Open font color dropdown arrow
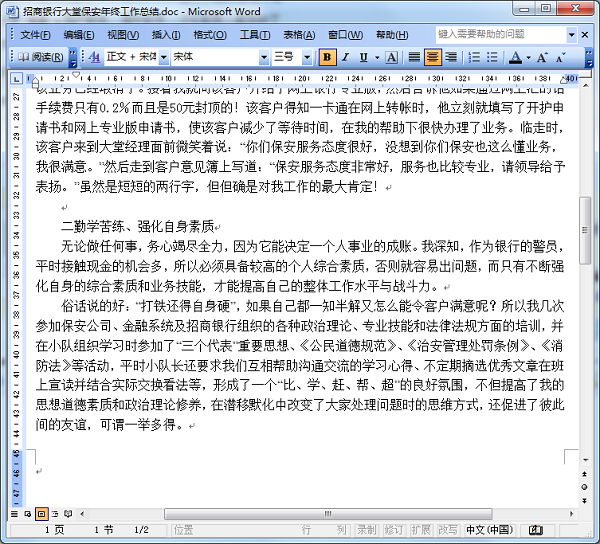 [529, 57]
